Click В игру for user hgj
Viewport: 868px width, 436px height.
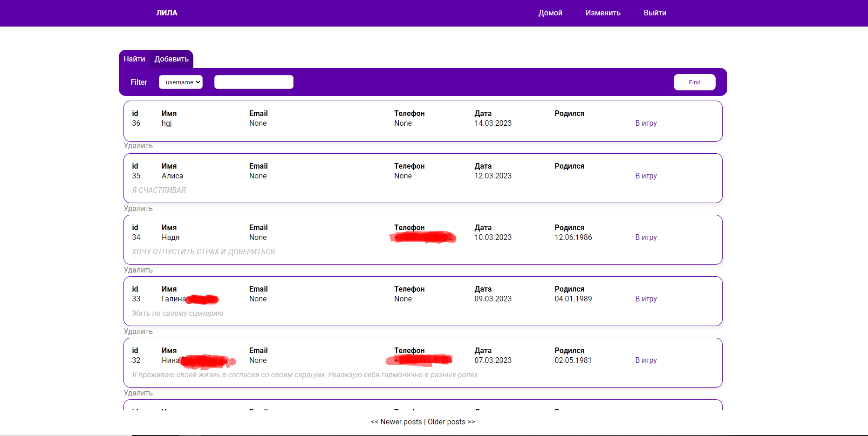[x=645, y=123]
